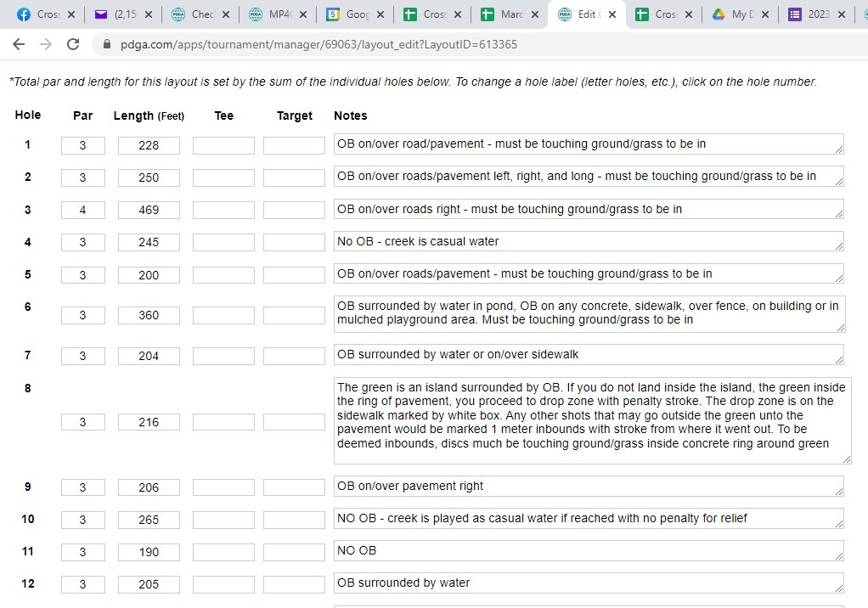Click hole number 1 to relabel
Viewport: 868px width, 608px height.
tap(27, 144)
